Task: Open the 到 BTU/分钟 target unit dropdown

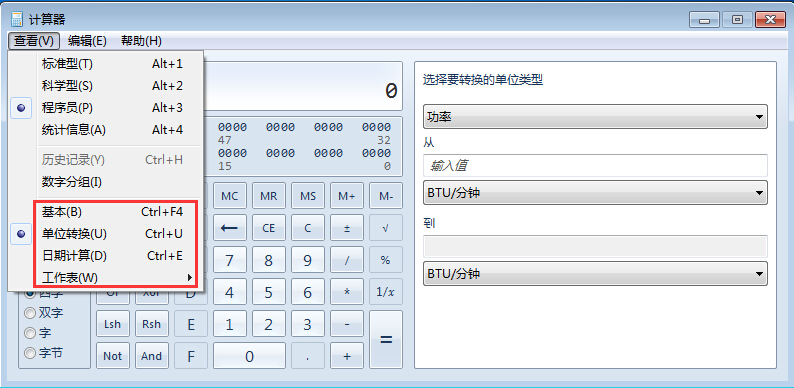Action: 595,274
